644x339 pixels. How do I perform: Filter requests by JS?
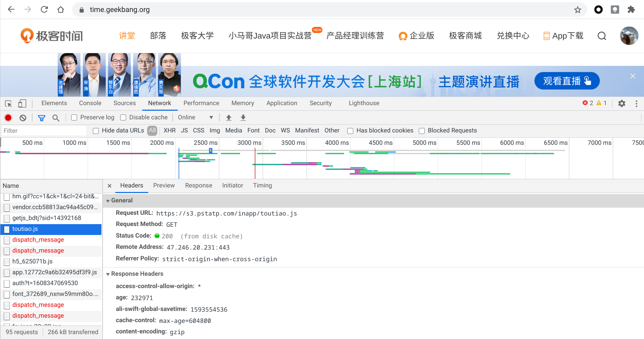click(184, 130)
